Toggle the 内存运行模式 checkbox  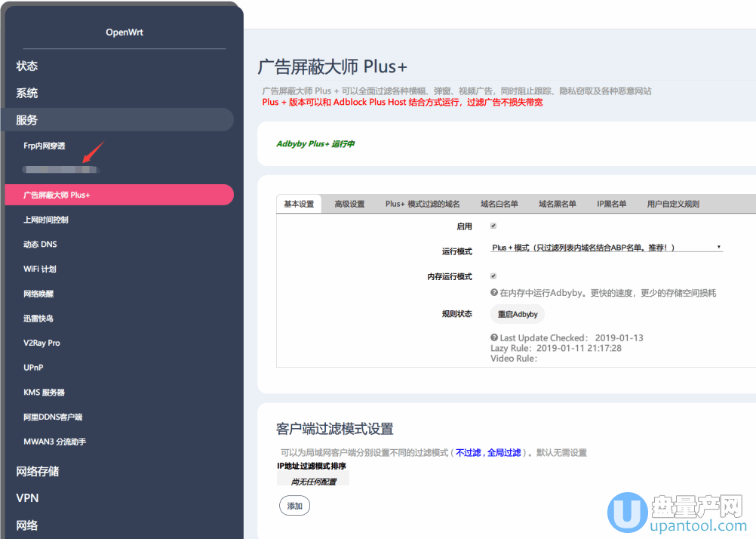pyautogui.click(x=493, y=276)
